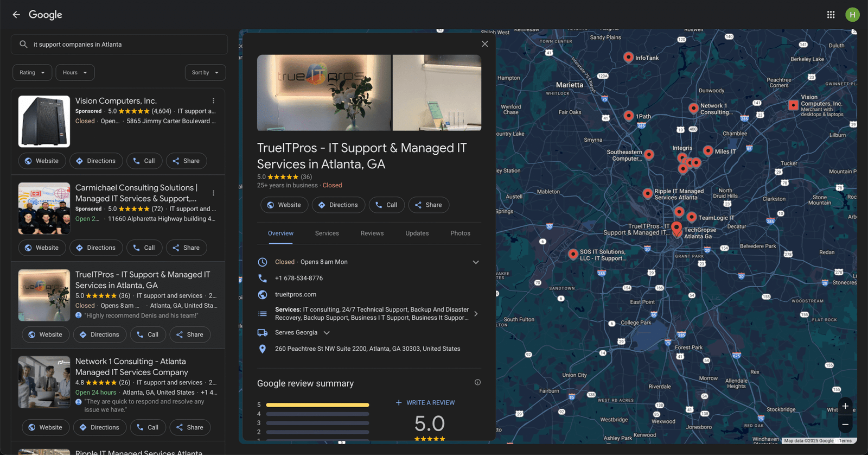Click Website button in TrueITPros detail panel
This screenshot has width=868, height=455.
pyautogui.click(x=284, y=205)
